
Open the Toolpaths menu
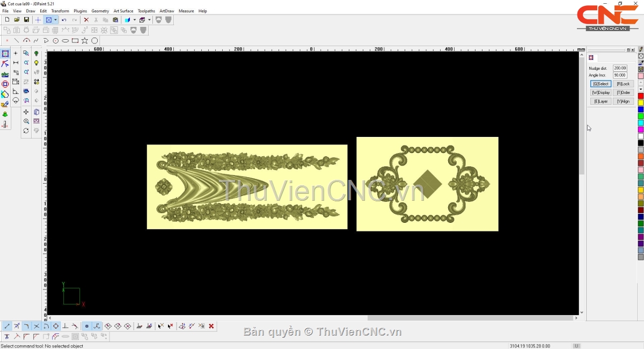tap(146, 11)
